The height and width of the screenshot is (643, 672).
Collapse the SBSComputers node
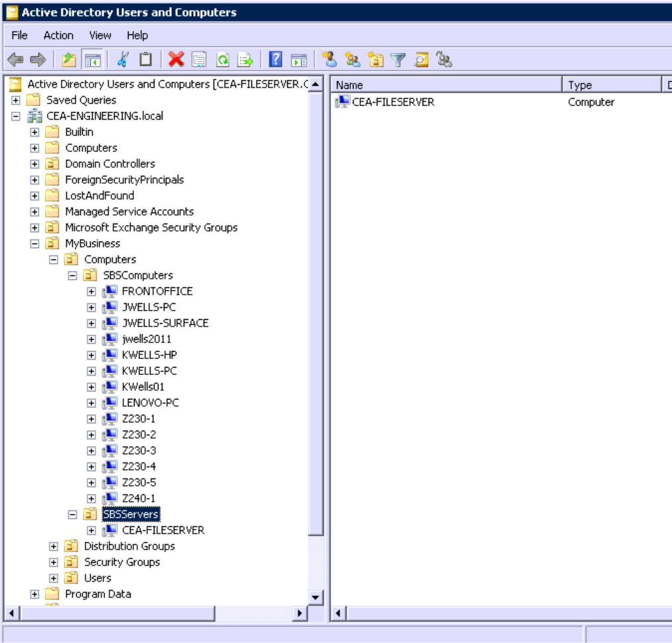[x=72, y=275]
